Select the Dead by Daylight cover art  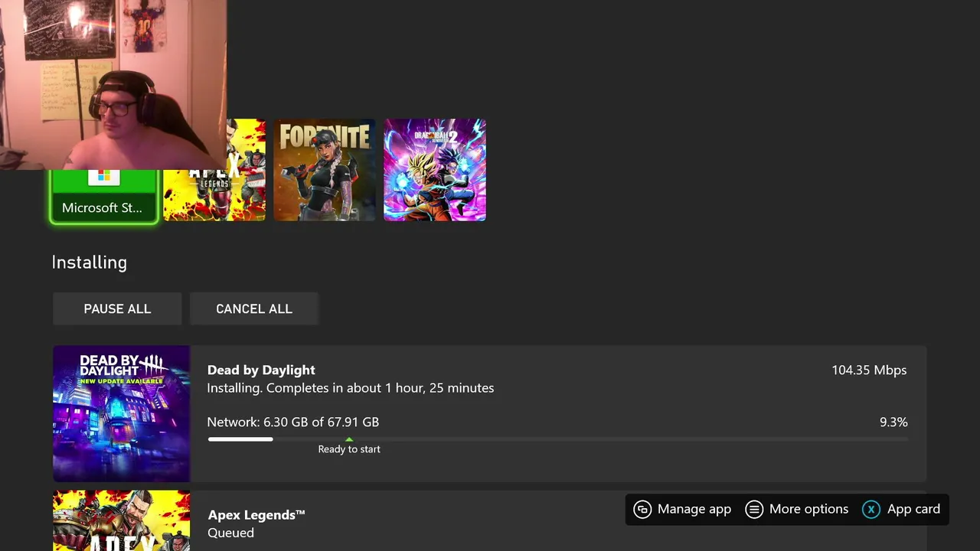tap(121, 413)
